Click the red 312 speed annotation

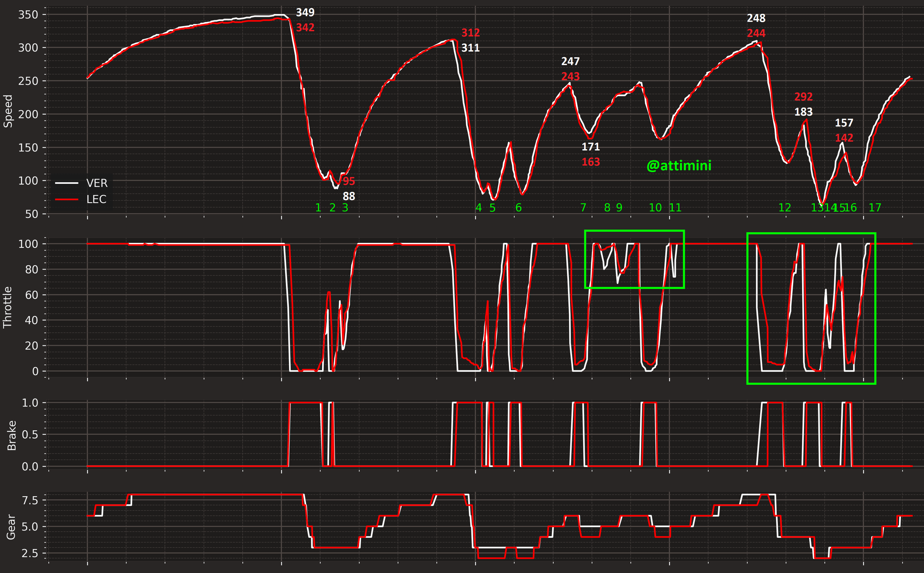coord(471,33)
